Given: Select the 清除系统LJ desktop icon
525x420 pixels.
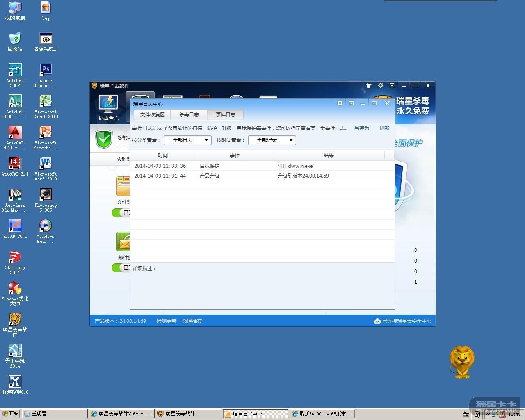Looking at the screenshot, I should point(46,42).
